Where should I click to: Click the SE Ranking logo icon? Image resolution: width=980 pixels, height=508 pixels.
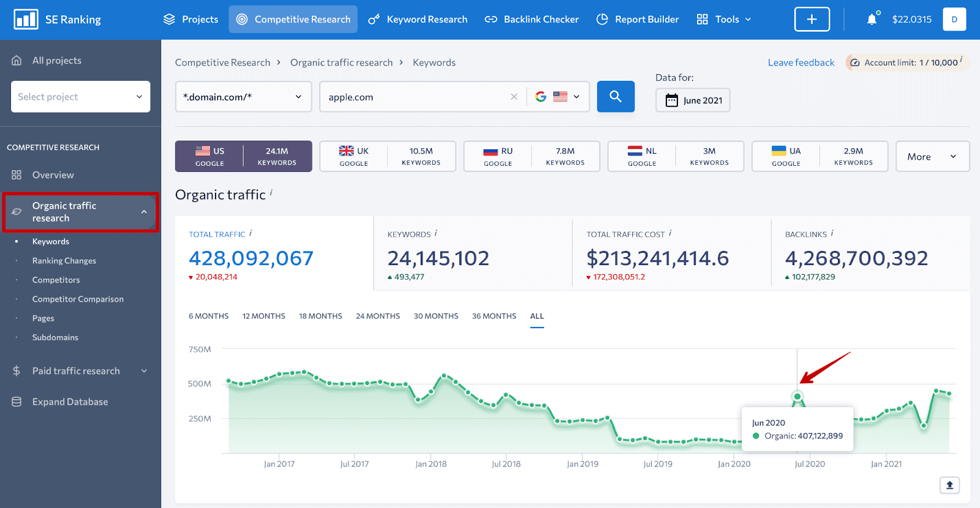point(26,20)
